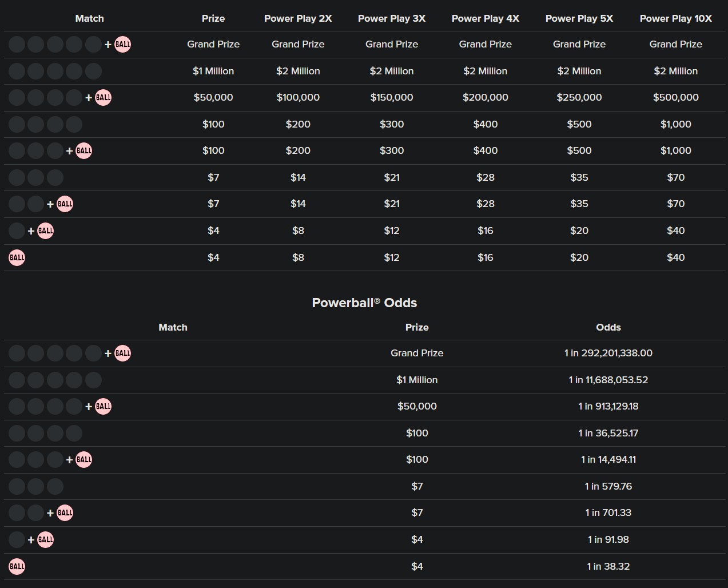Image resolution: width=728 pixels, height=588 pixels.
Task: Click the $1 Million prize in the odds table
Action: click(417, 380)
